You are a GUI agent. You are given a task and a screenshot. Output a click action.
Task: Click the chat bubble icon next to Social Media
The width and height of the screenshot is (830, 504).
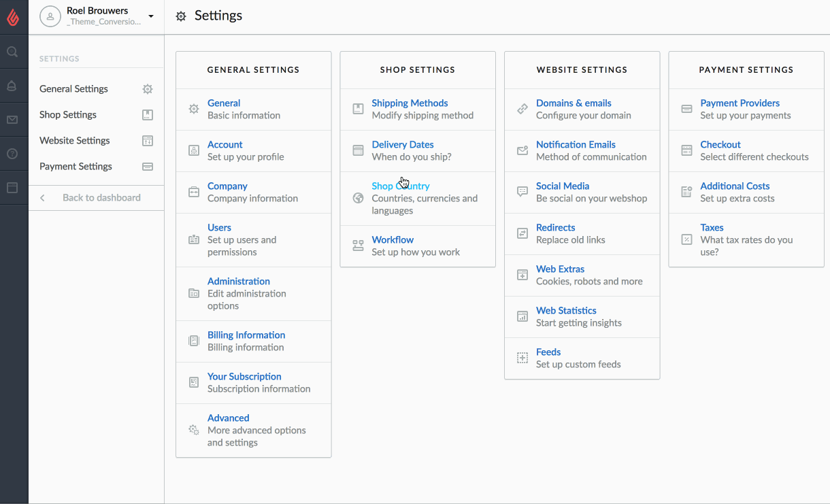click(x=522, y=192)
